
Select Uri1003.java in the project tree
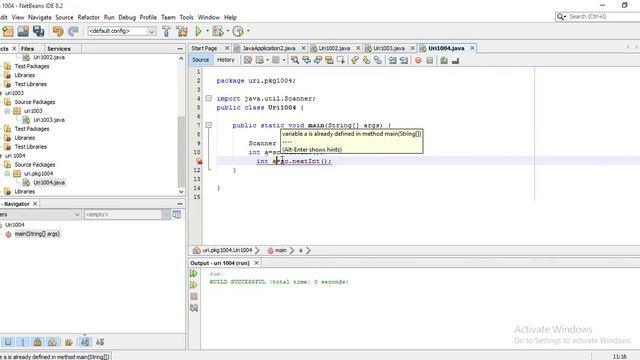click(49, 120)
